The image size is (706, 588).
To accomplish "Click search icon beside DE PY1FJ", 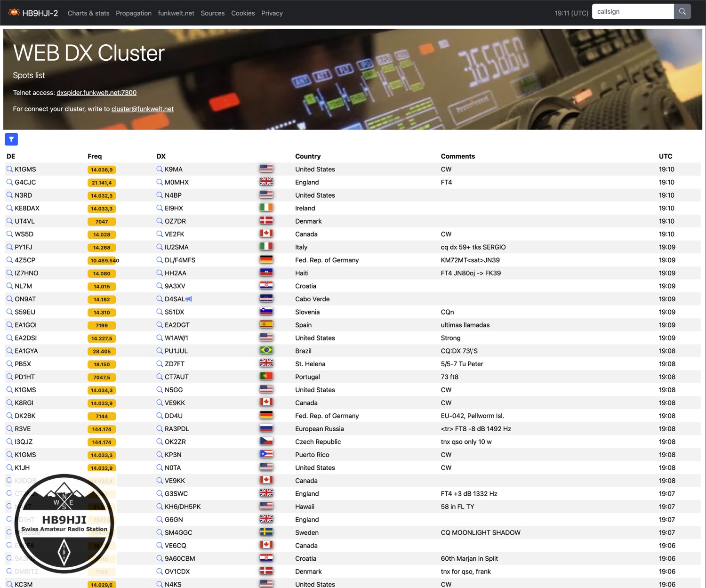I will (x=9, y=247).
